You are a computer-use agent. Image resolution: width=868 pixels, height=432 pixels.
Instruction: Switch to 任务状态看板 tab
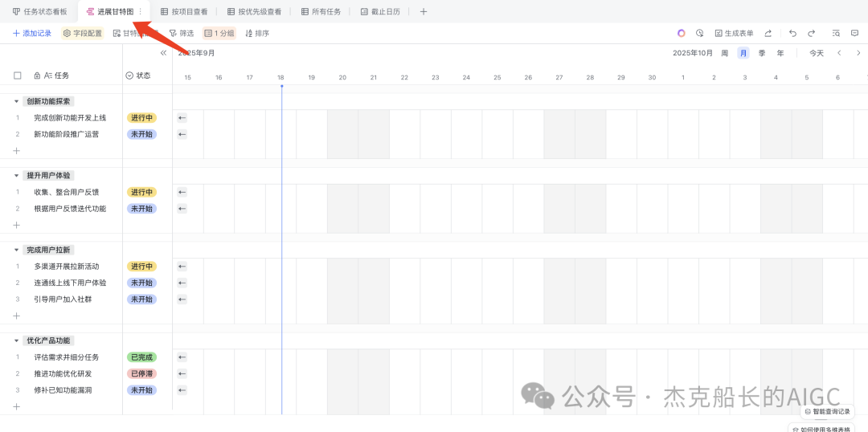[x=39, y=11]
